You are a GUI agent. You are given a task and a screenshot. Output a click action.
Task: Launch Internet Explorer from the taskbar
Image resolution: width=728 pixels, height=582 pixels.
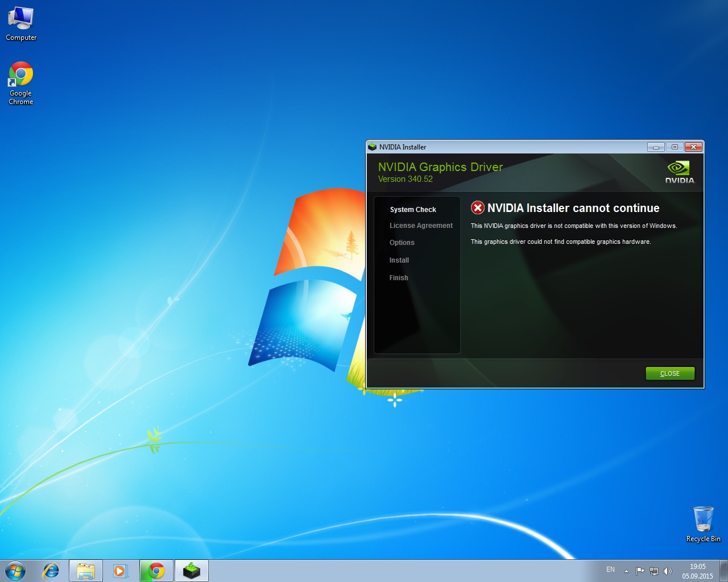51,571
